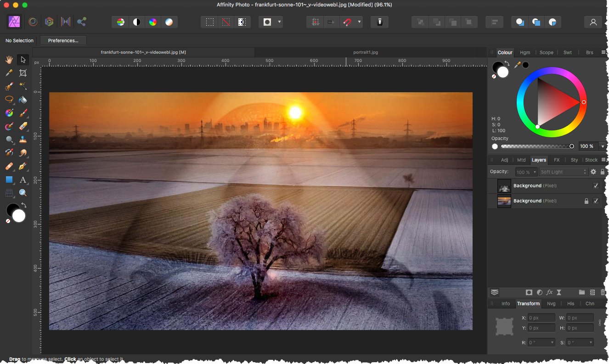Delete layer using the trash icon
This screenshot has height=364, width=609.
603,292
